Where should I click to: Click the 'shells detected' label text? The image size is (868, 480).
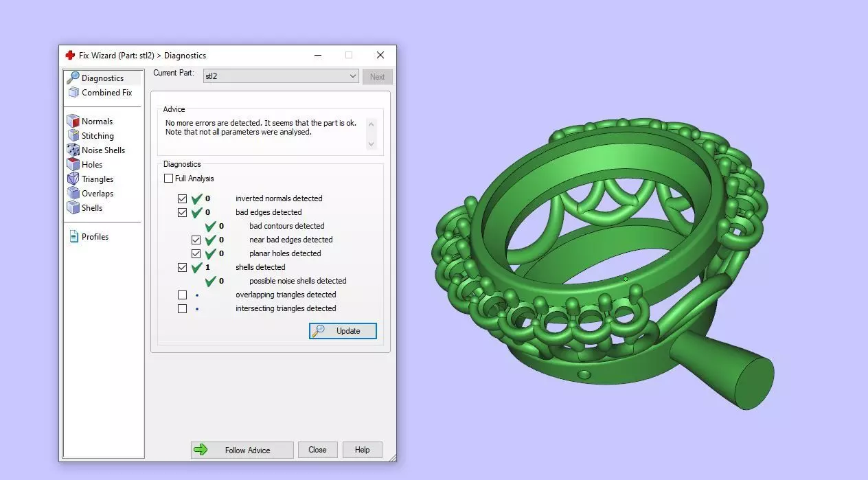260,267
